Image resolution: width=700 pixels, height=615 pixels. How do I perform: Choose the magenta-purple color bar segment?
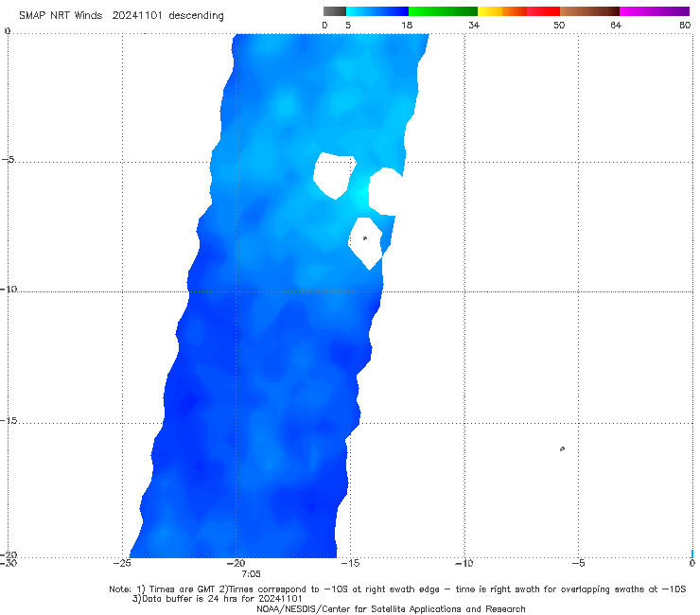click(x=655, y=11)
